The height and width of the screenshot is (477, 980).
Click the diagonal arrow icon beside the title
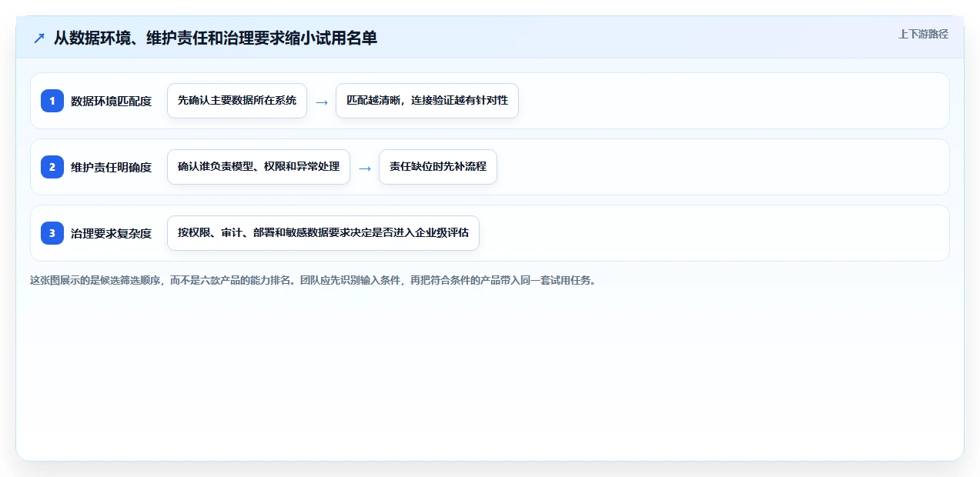(x=39, y=38)
